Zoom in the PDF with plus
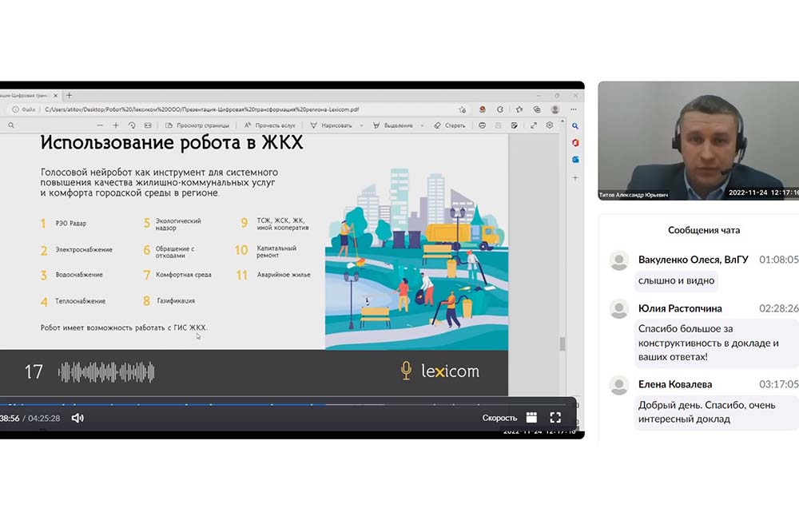799x532 pixels. click(116, 125)
